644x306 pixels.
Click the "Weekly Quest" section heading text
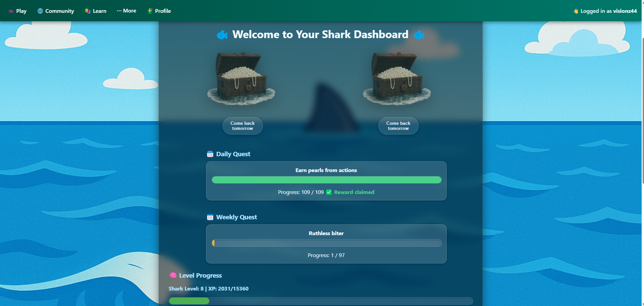[237, 217]
